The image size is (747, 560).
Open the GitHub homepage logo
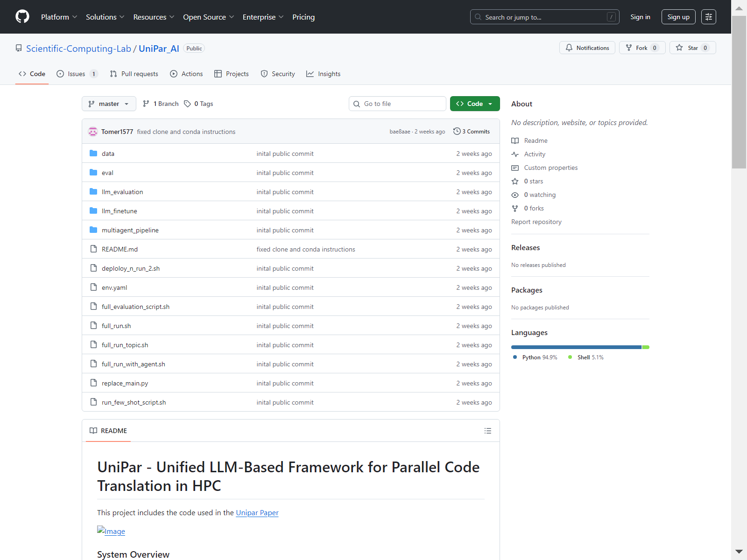coord(22,17)
